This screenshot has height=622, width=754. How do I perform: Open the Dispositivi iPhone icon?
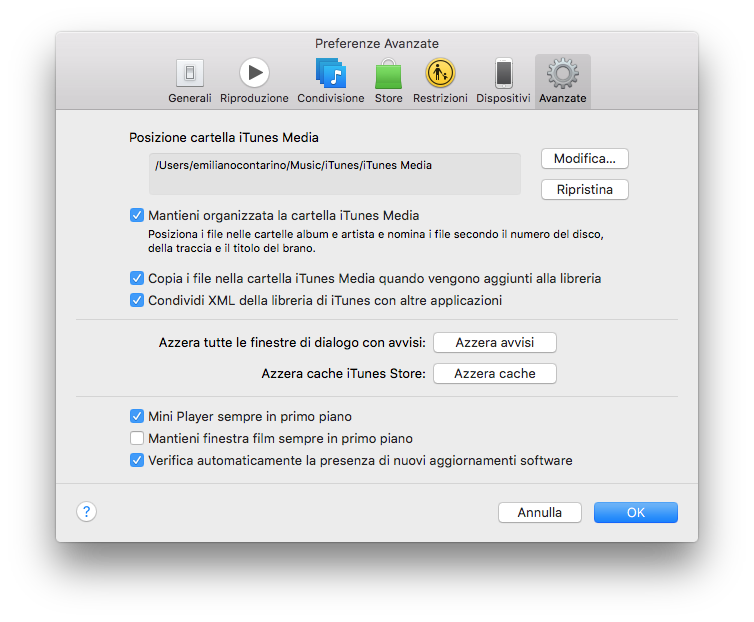point(503,73)
